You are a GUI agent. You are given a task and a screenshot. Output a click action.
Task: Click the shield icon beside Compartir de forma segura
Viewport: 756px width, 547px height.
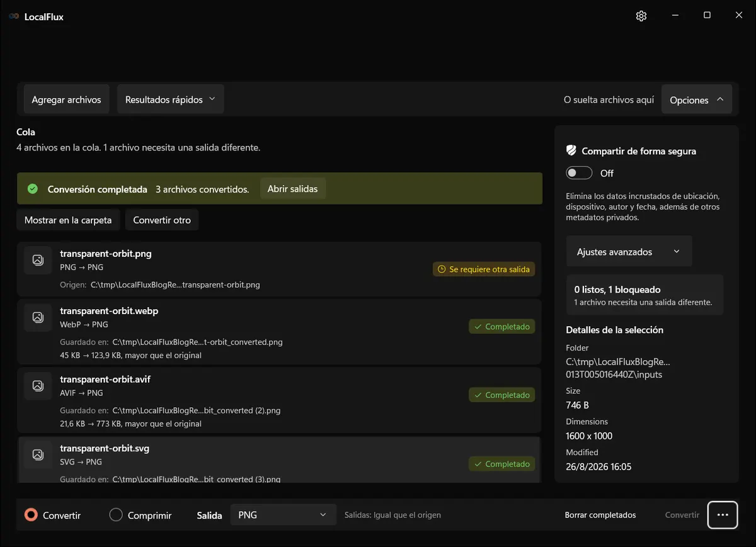[x=571, y=150]
